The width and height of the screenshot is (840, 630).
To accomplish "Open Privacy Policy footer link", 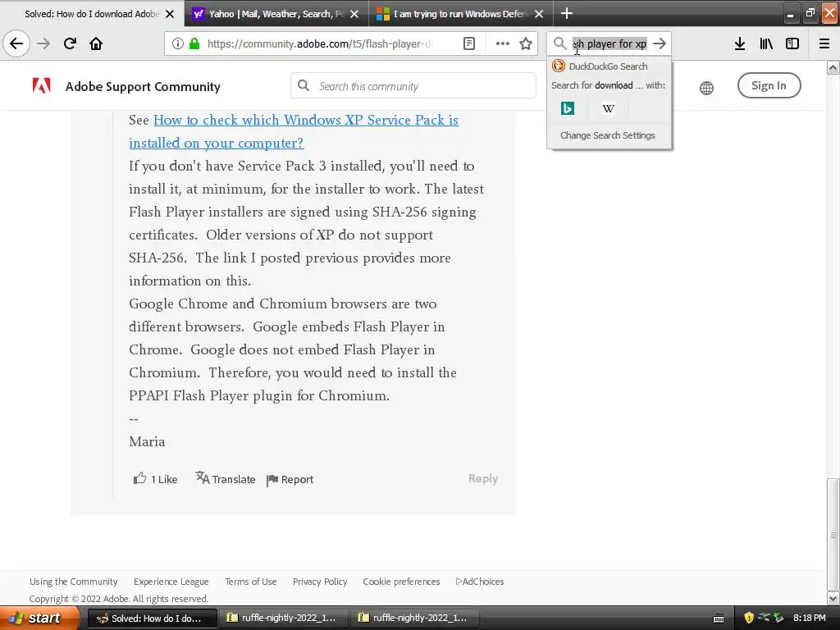I will pyautogui.click(x=320, y=582).
